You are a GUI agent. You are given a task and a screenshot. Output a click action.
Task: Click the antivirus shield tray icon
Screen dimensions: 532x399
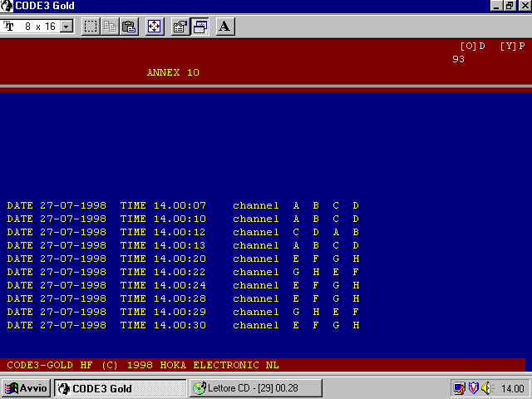pos(473,388)
